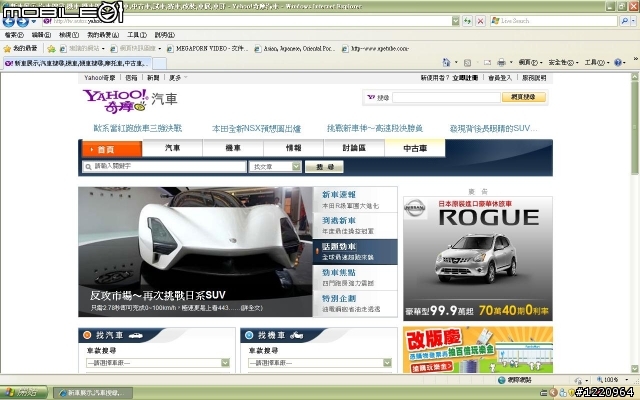Click the 搜尋 button beside 找文章

[324, 167]
